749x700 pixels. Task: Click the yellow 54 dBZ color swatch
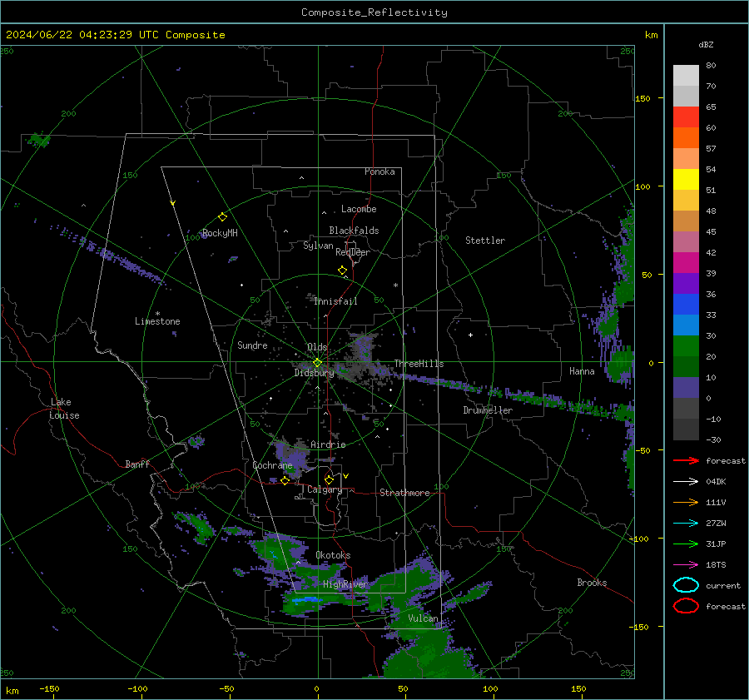pos(686,179)
